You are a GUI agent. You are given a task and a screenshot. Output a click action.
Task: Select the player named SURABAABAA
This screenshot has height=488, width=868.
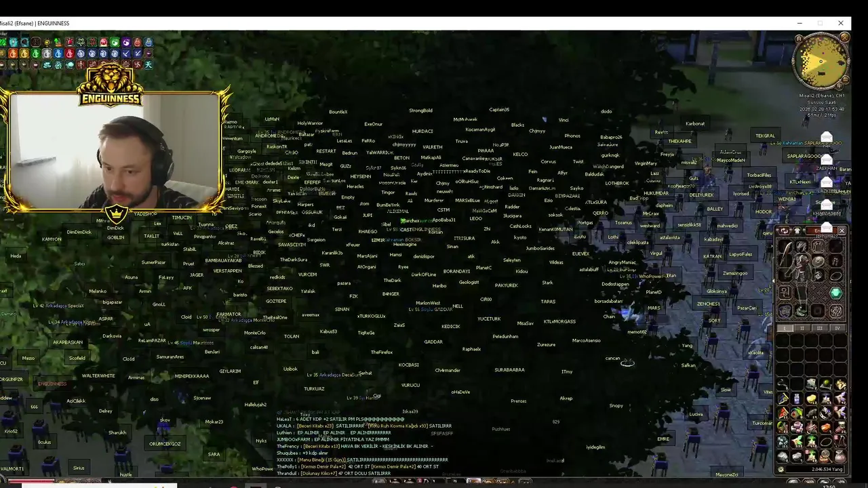pos(509,369)
